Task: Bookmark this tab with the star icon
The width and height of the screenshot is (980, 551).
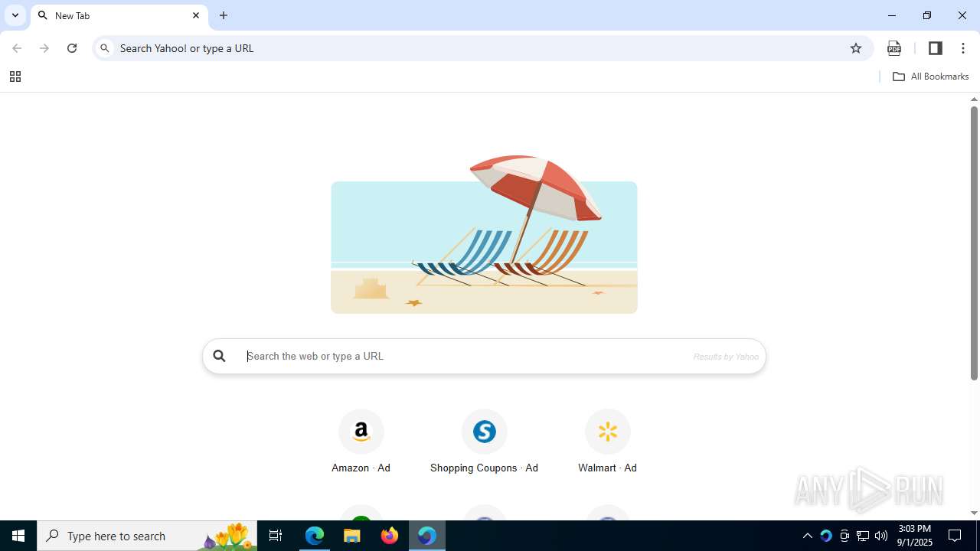Action: coord(856,48)
